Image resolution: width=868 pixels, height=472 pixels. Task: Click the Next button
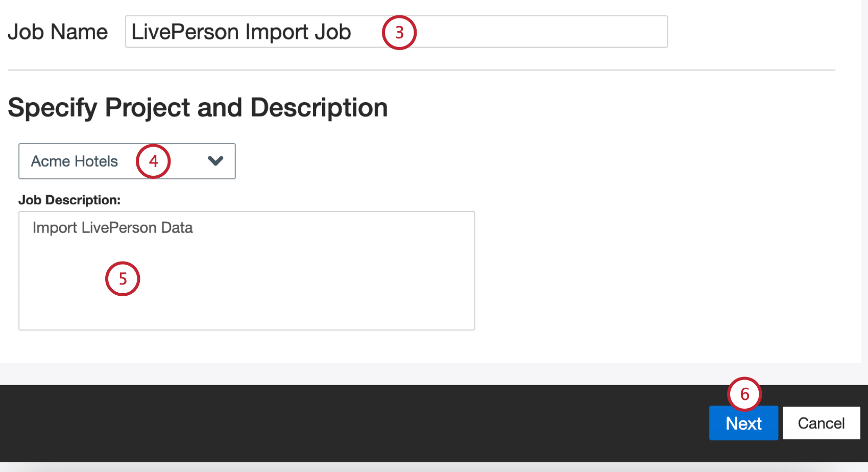743,423
